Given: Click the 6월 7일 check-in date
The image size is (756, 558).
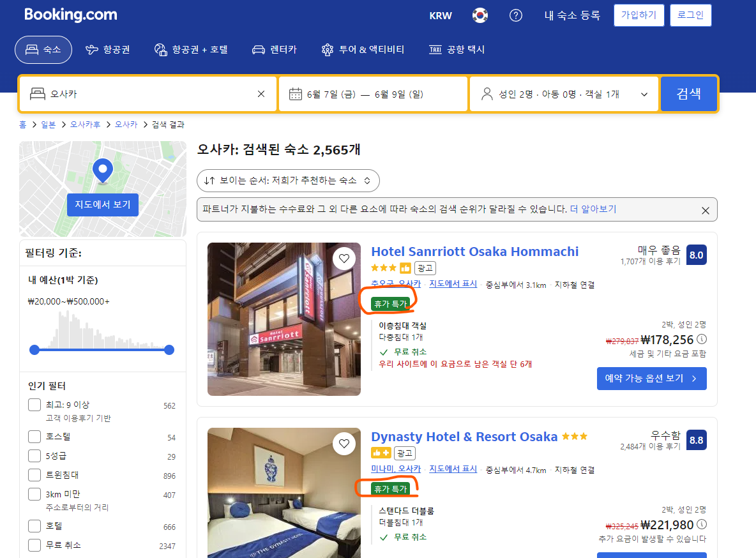Looking at the screenshot, I should [x=331, y=94].
